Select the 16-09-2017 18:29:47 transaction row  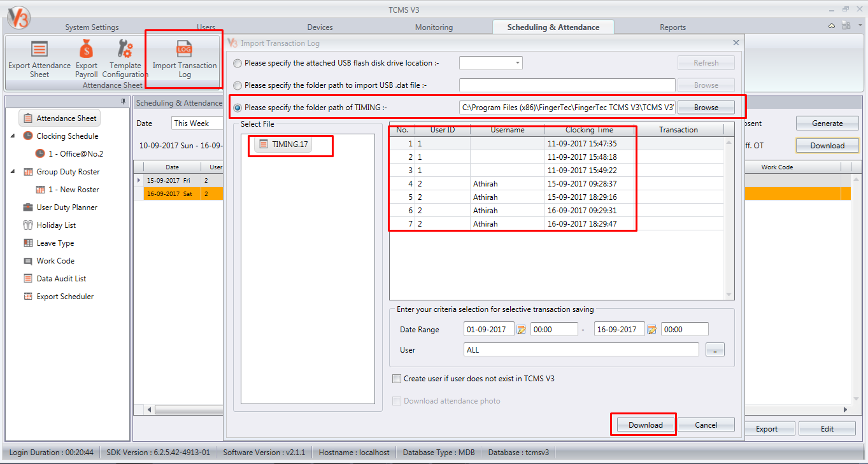557,224
